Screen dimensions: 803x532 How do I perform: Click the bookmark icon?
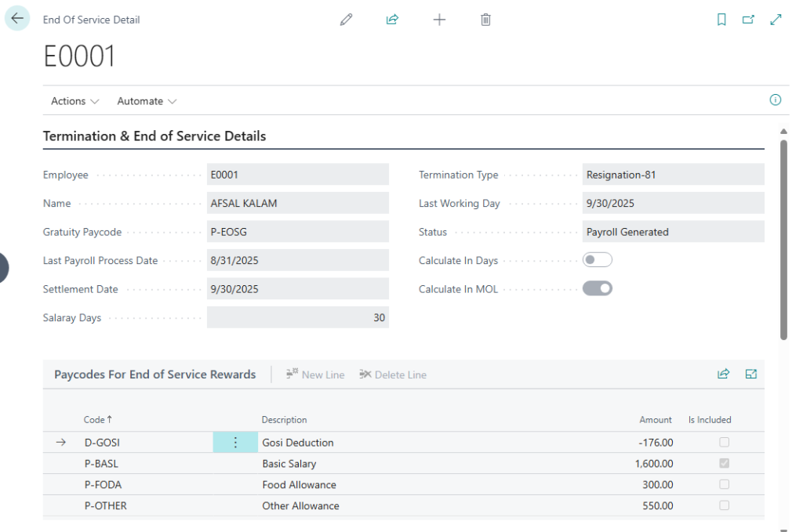click(x=721, y=20)
